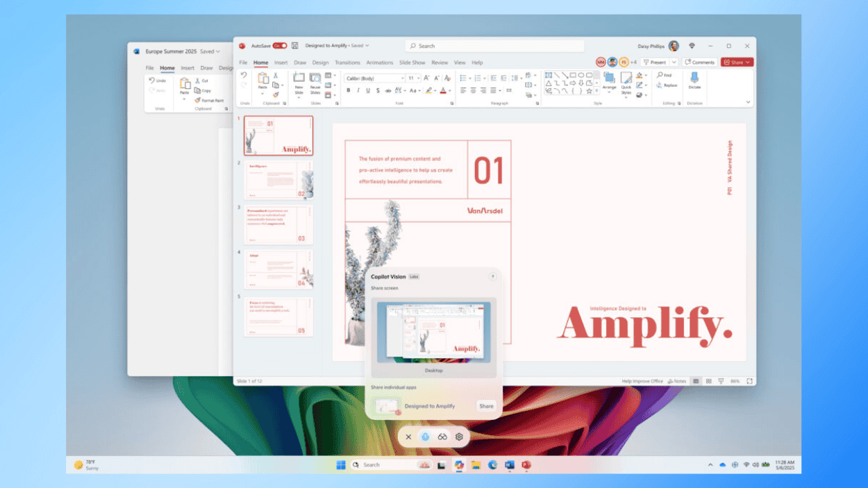Switch to the Slide Show tab
This screenshot has width=868, height=488.
[x=413, y=62]
